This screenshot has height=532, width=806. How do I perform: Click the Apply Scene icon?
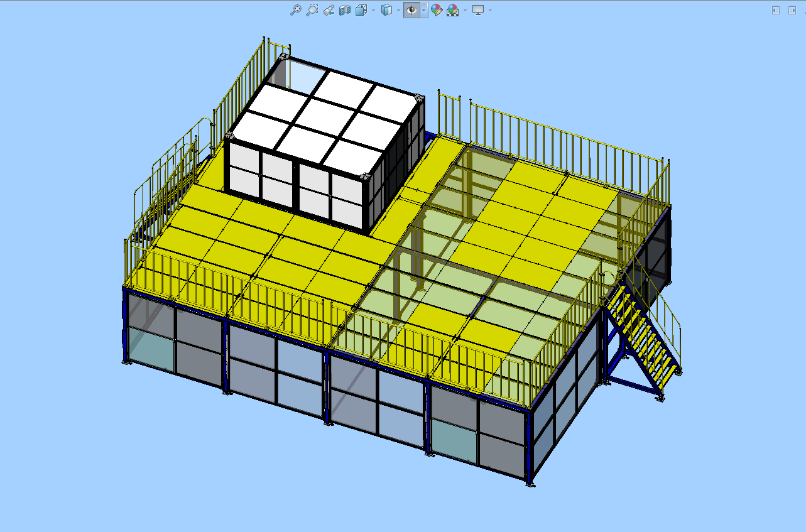pyautogui.click(x=452, y=10)
